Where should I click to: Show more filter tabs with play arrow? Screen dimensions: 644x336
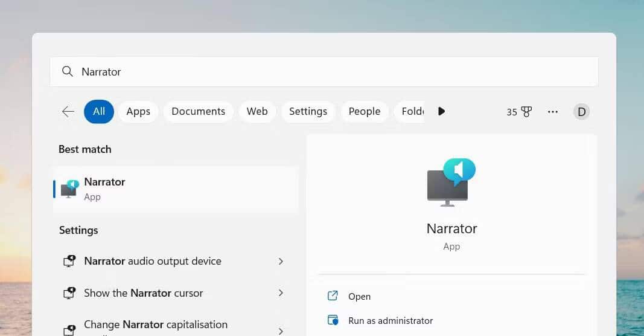(441, 111)
